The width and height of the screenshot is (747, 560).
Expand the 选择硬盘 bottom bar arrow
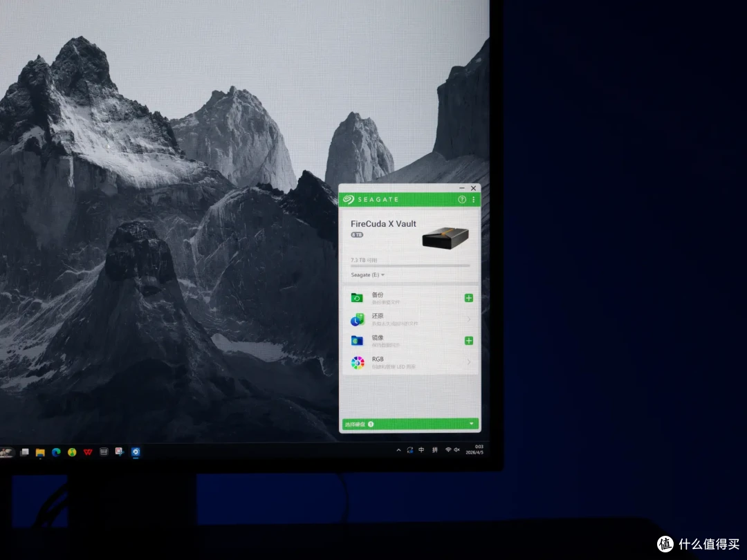click(471, 424)
